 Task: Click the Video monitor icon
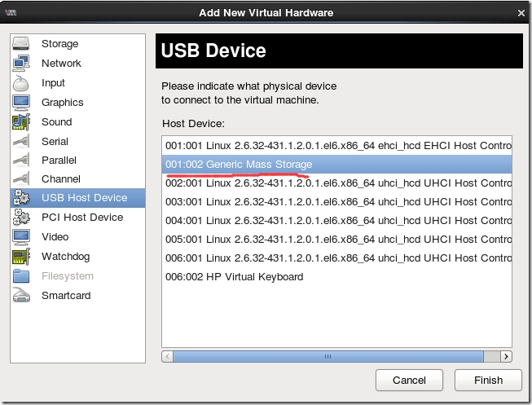click(x=21, y=237)
